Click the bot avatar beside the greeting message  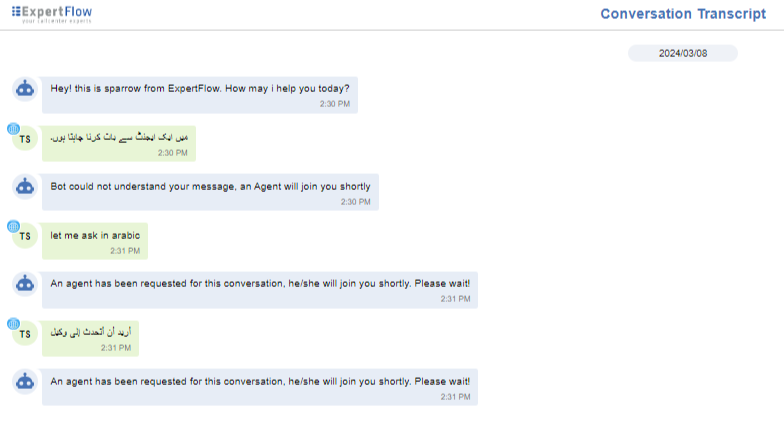26,89
